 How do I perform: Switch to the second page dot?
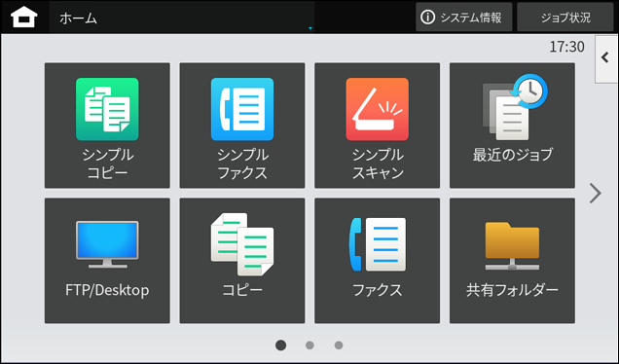[309, 346]
